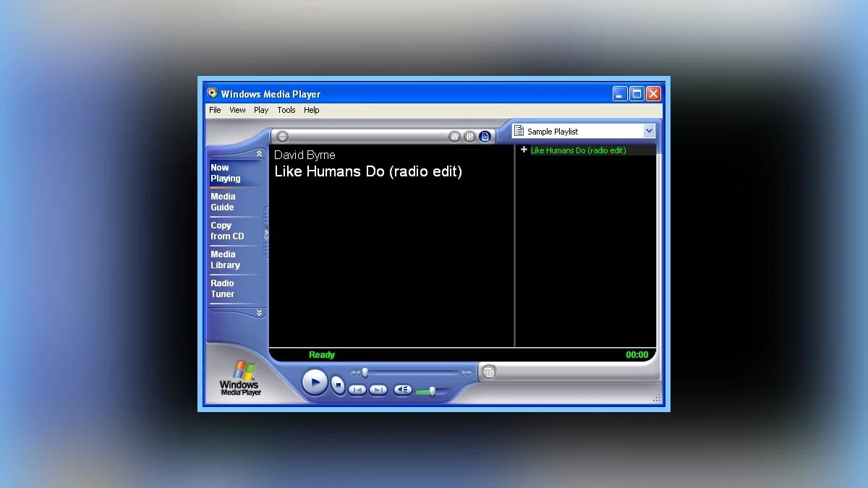Click the Stop playback button

tap(338, 385)
